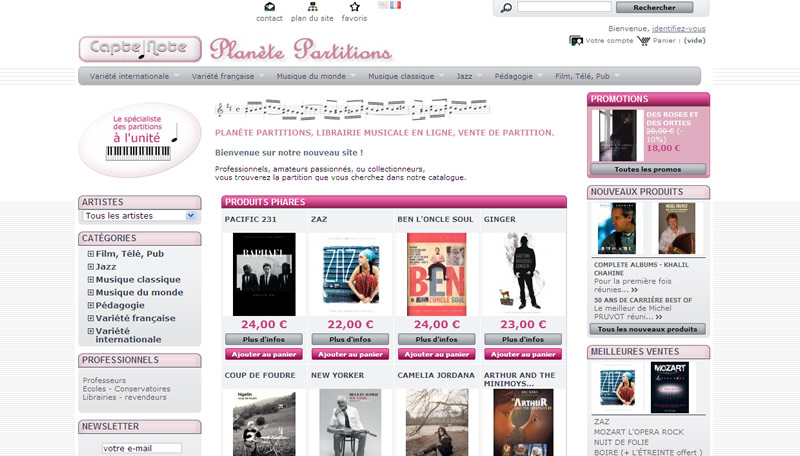Click the Planète Partitions title logo

coord(301,50)
